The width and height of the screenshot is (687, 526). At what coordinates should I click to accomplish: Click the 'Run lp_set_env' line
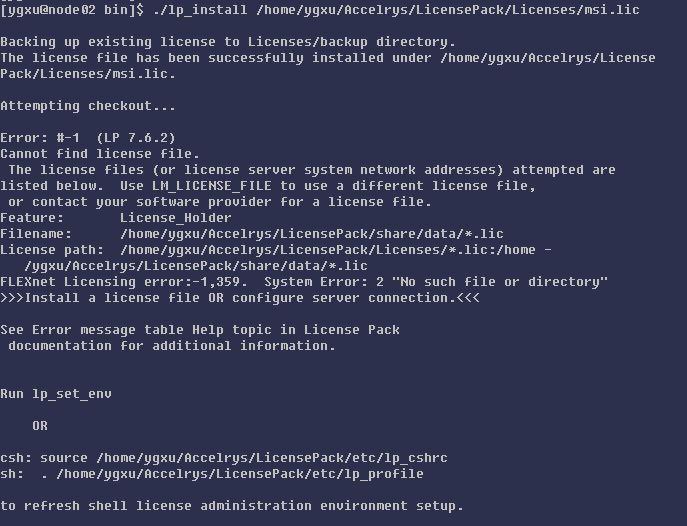point(56,394)
